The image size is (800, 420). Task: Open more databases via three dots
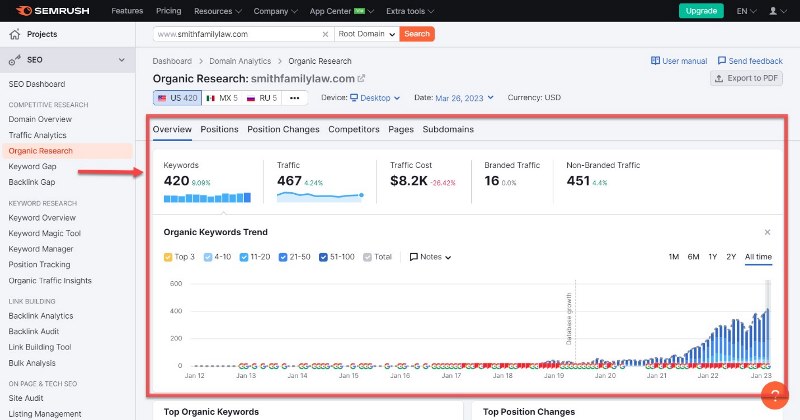pyautogui.click(x=294, y=98)
